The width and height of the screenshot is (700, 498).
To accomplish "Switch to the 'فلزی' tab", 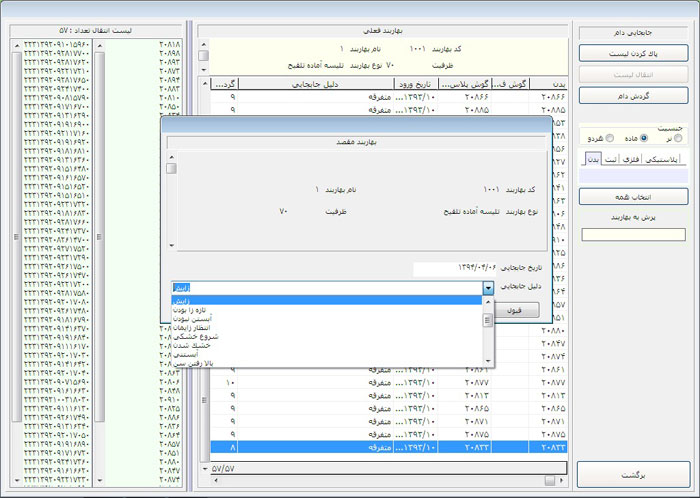I will point(631,160).
